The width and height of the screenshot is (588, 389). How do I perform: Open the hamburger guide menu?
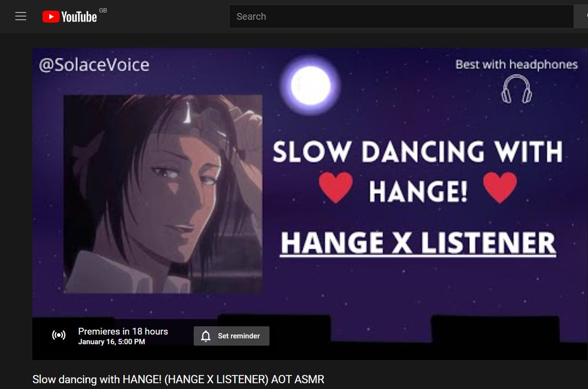coord(21,16)
